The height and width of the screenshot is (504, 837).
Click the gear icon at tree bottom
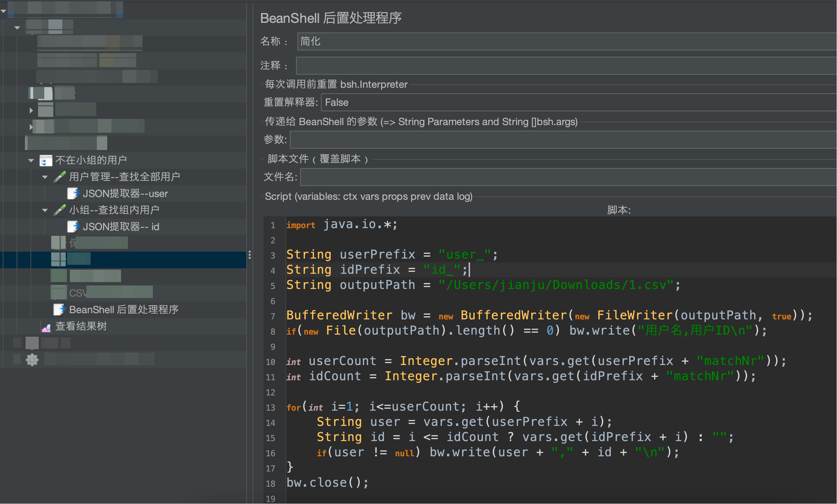(x=32, y=360)
